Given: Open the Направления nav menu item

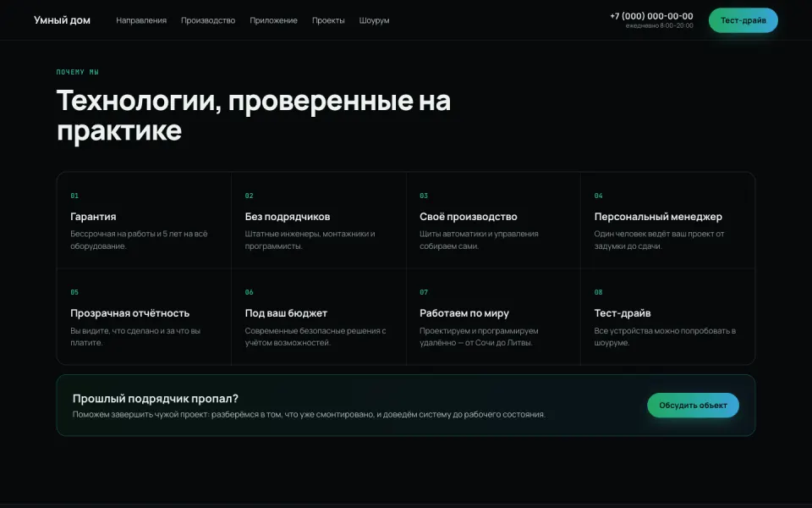Looking at the screenshot, I should [x=141, y=20].
